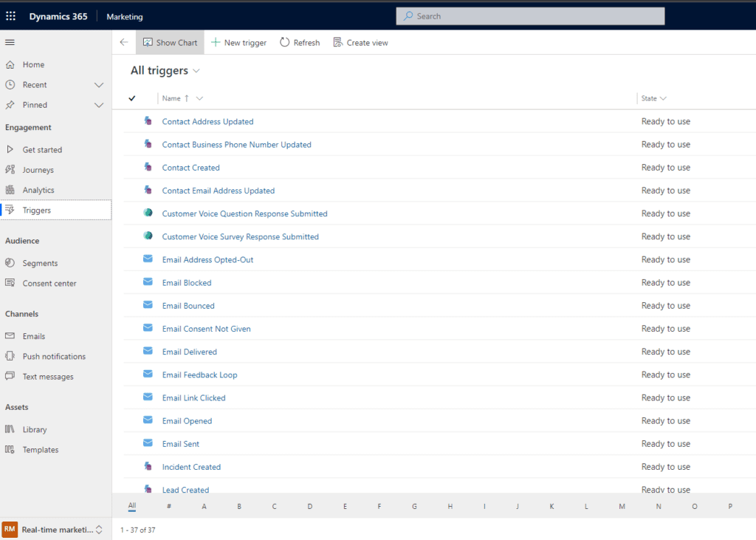Click Create view button
756x540 pixels.
[x=360, y=42]
